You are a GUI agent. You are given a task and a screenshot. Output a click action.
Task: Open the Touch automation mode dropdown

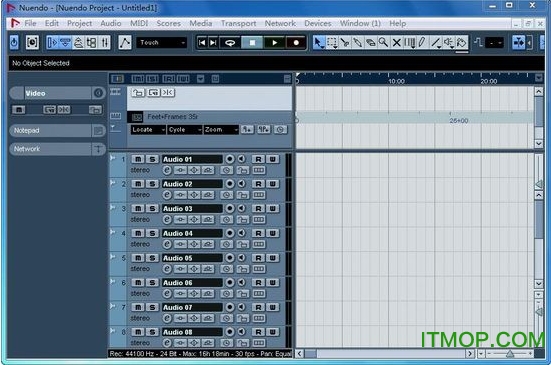click(162, 43)
